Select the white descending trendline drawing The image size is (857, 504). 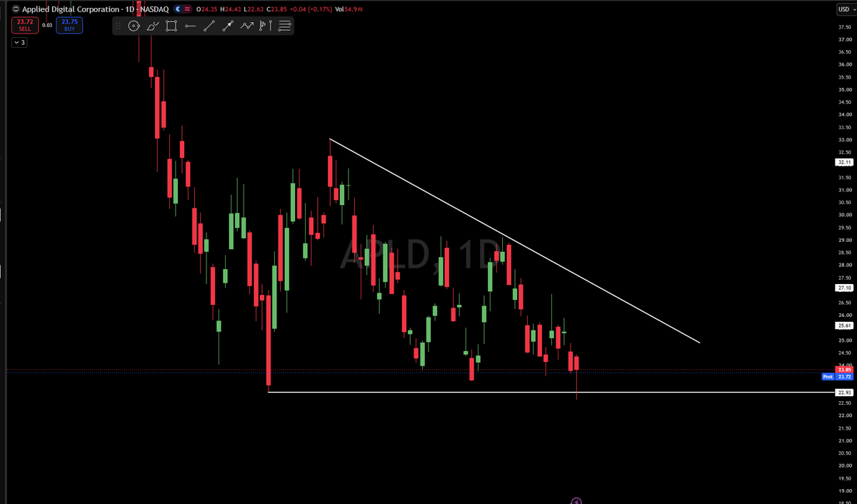point(514,241)
